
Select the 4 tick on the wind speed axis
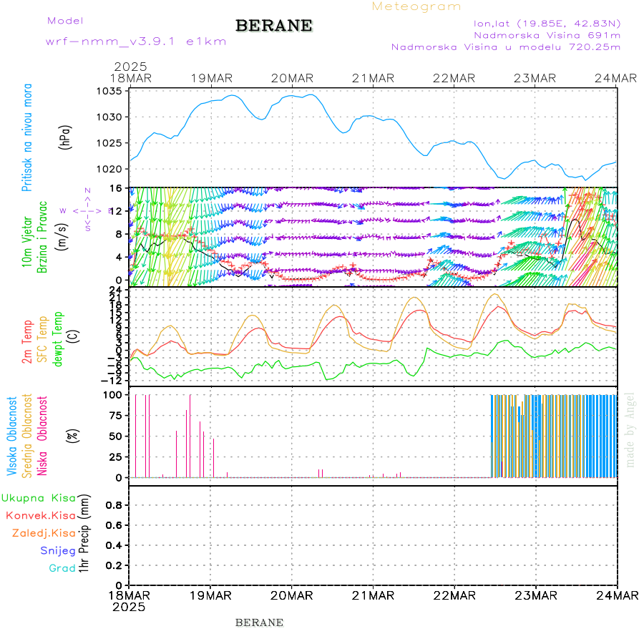point(119,257)
